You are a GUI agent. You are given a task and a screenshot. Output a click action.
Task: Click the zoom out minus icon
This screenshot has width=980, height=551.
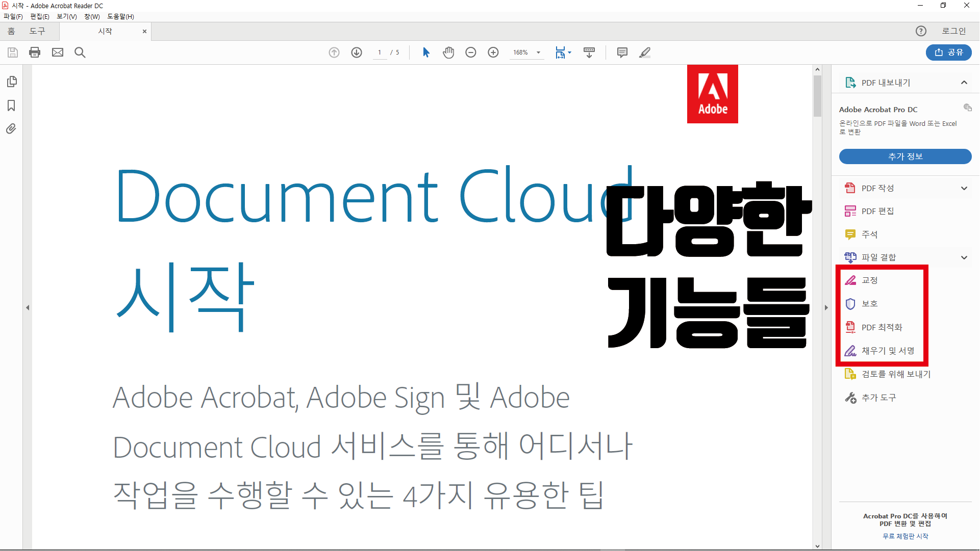click(x=471, y=53)
